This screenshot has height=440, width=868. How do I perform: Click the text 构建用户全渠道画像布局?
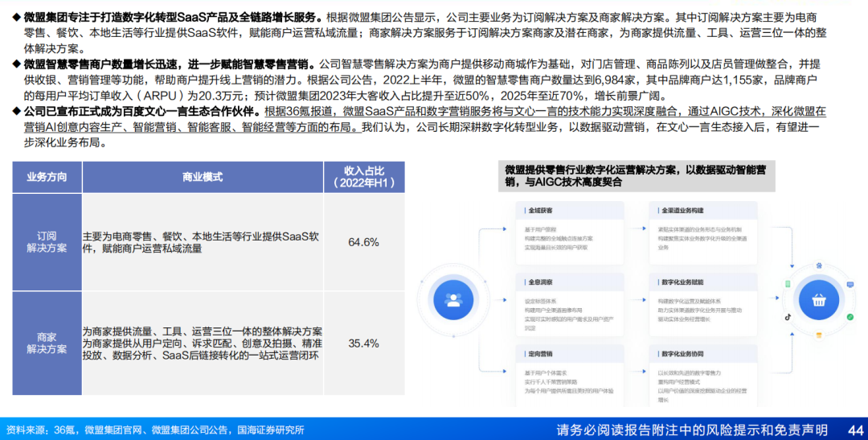coord(553,310)
